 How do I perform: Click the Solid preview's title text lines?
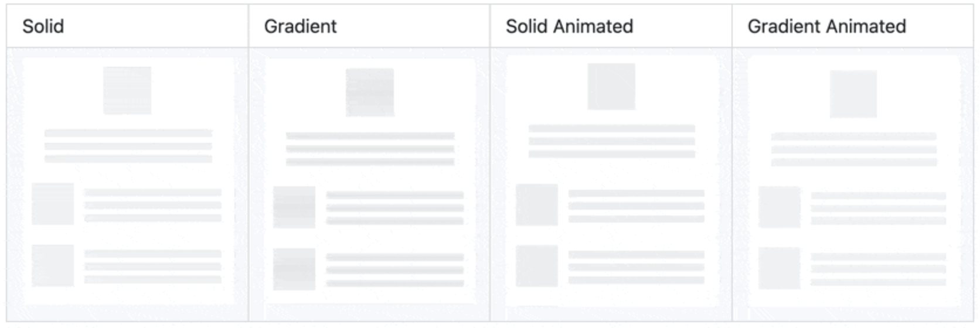(128, 146)
